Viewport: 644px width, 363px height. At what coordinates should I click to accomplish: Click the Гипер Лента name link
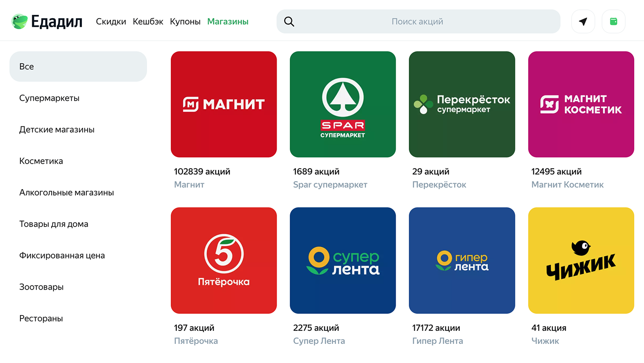[x=437, y=341]
